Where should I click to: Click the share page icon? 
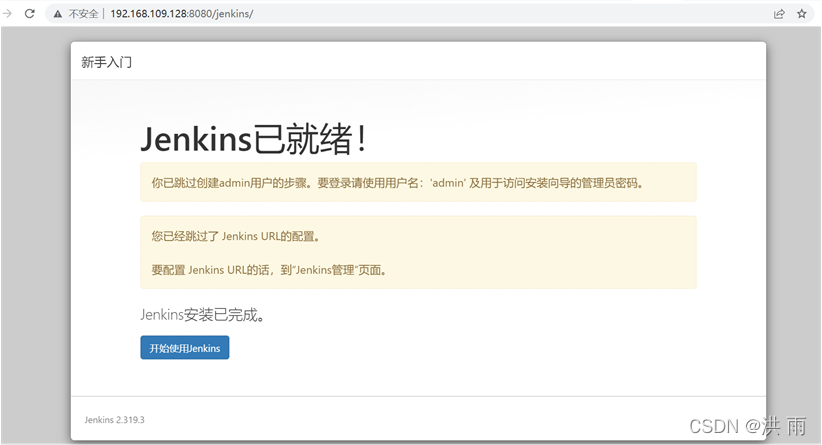(x=779, y=14)
